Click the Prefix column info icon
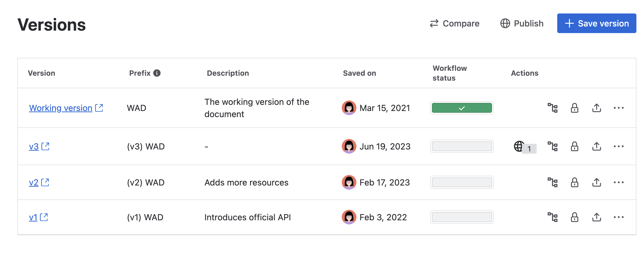644x259 pixels. click(x=157, y=73)
